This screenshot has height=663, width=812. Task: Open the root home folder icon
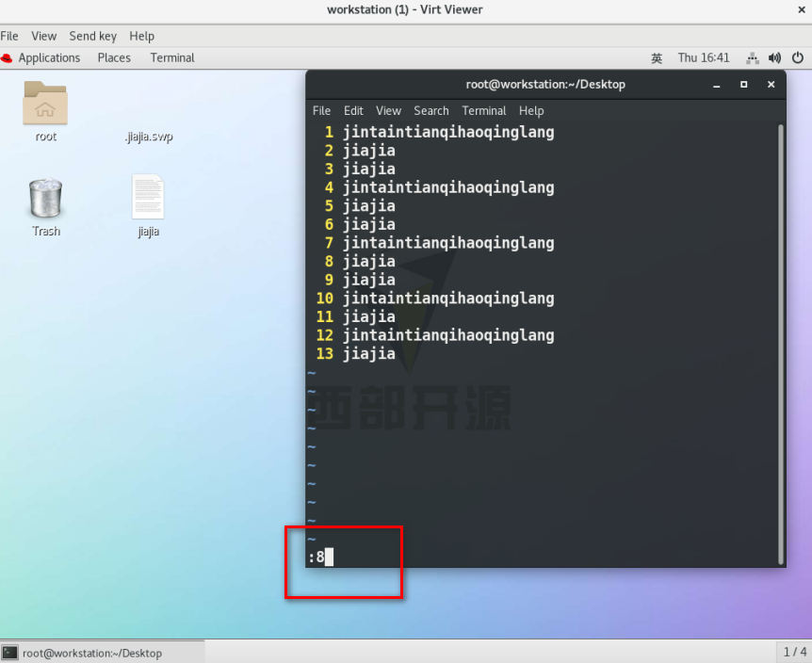click(45, 103)
